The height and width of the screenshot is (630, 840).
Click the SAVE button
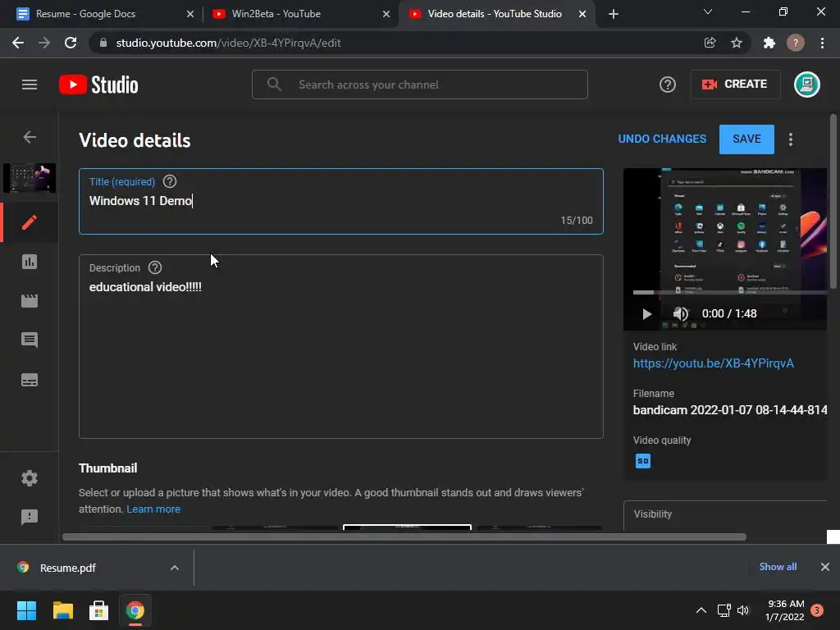tap(746, 139)
